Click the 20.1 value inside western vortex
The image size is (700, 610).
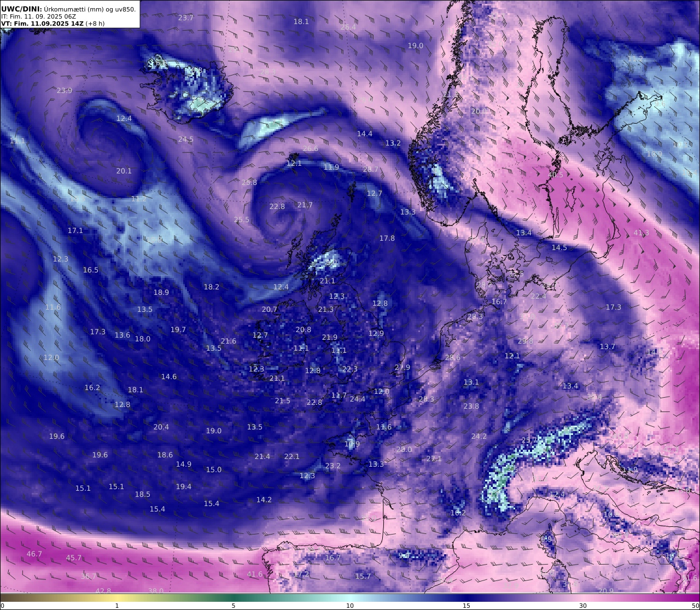[124, 171]
